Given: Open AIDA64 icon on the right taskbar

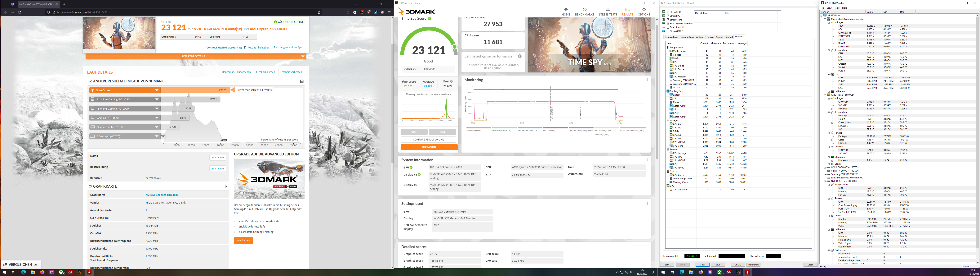Looking at the screenshot, I should tap(729, 272).
